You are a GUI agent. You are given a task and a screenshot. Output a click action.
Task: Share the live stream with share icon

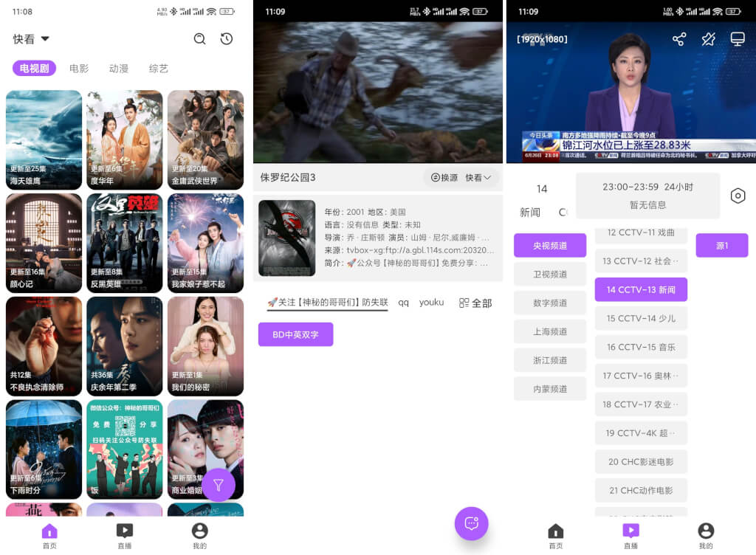pyautogui.click(x=679, y=39)
